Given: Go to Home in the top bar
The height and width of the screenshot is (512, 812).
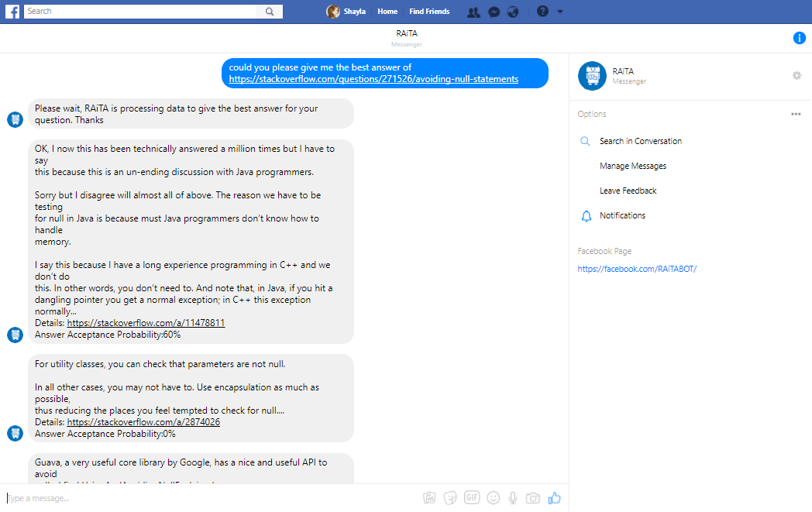Looking at the screenshot, I should 387,12.
